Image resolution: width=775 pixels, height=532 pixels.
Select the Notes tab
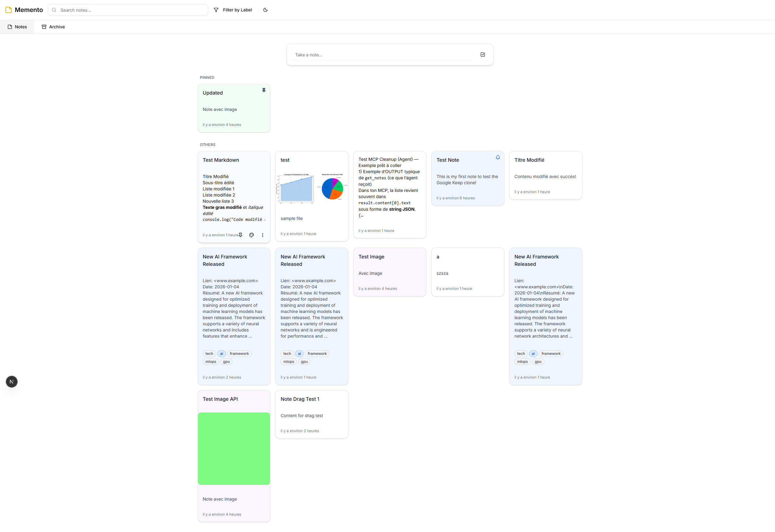click(17, 27)
